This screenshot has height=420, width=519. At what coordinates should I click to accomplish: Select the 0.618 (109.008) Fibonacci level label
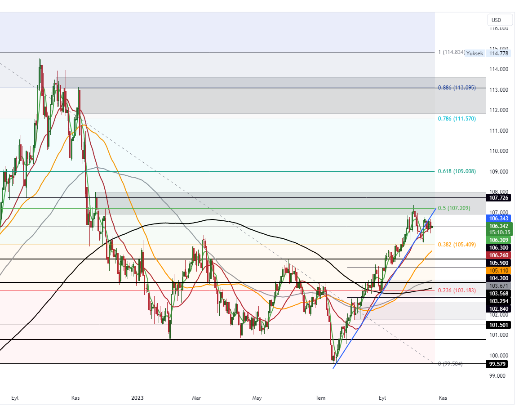point(457,171)
